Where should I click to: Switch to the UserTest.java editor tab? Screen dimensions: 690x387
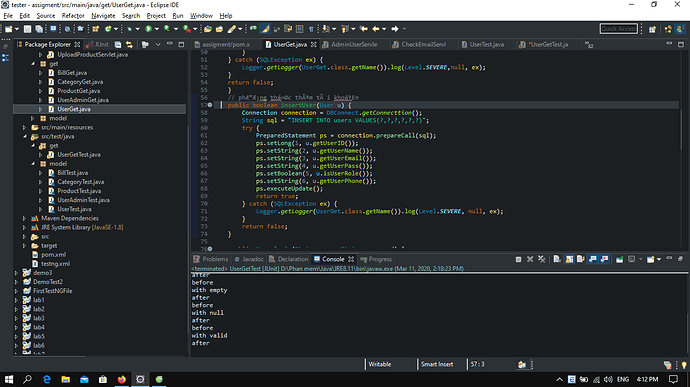(x=482, y=44)
